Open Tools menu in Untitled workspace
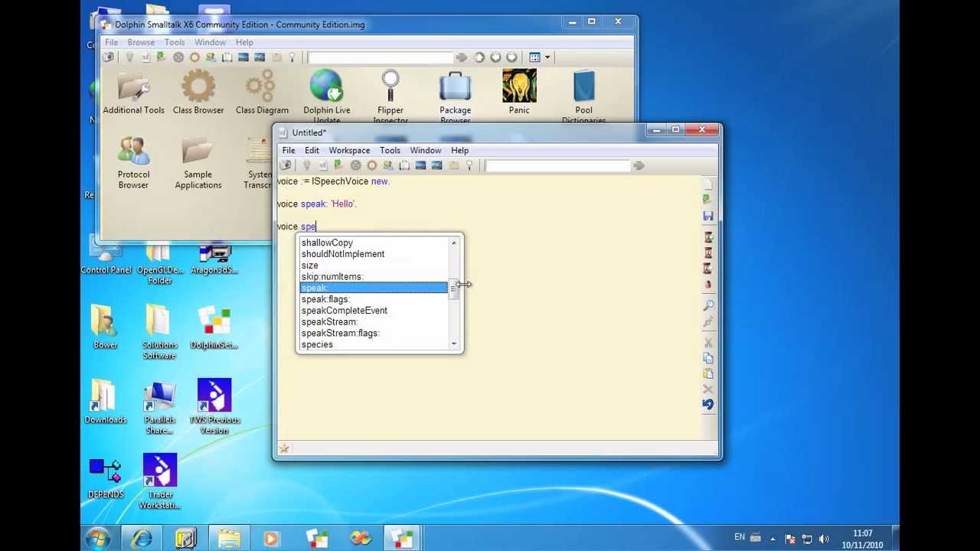The image size is (980, 551). (x=390, y=150)
